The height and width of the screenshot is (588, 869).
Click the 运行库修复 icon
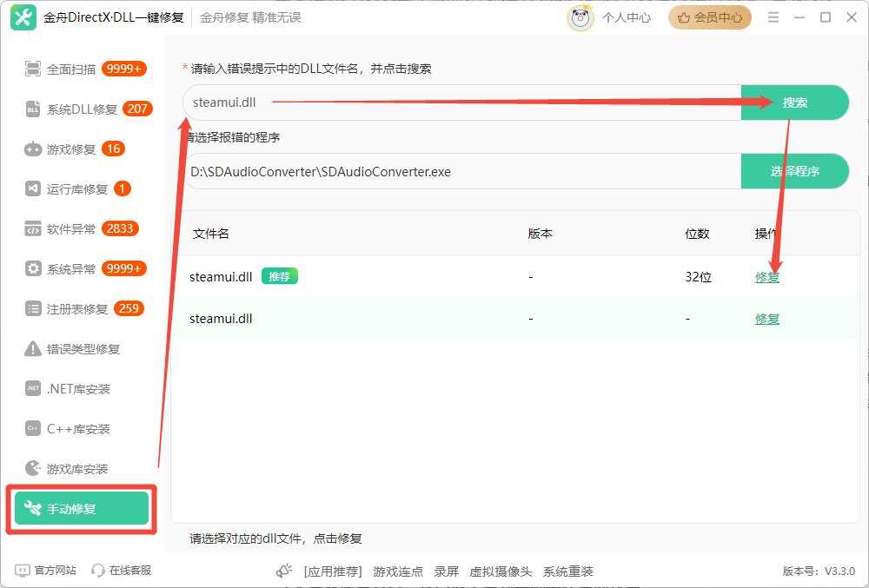pos(33,188)
